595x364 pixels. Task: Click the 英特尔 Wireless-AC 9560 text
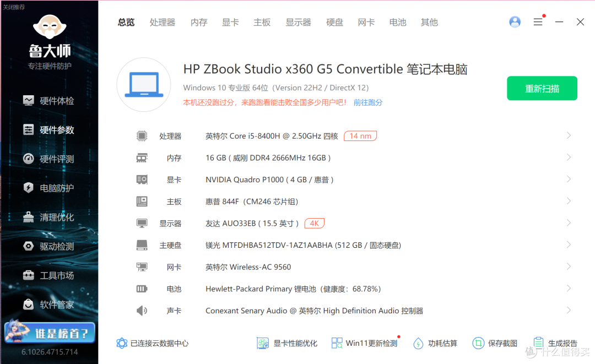[248, 267]
